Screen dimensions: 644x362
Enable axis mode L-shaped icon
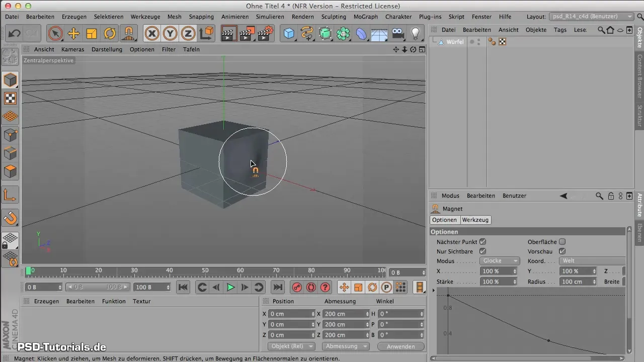(11, 195)
